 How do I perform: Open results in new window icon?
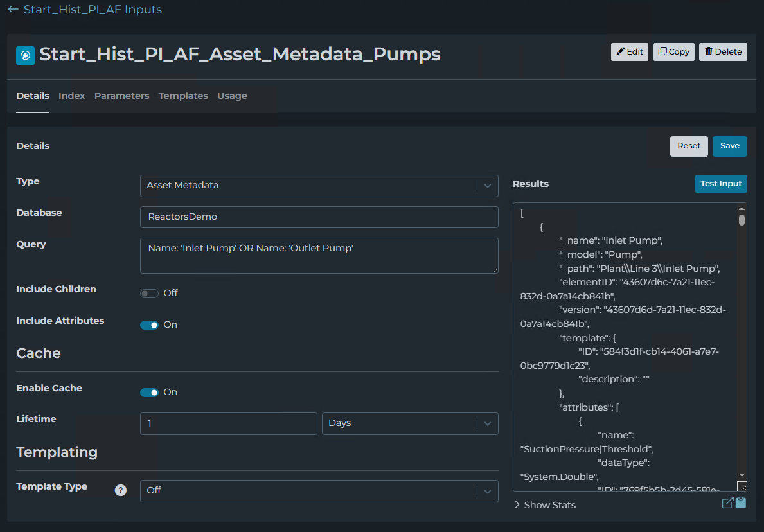[x=727, y=503]
